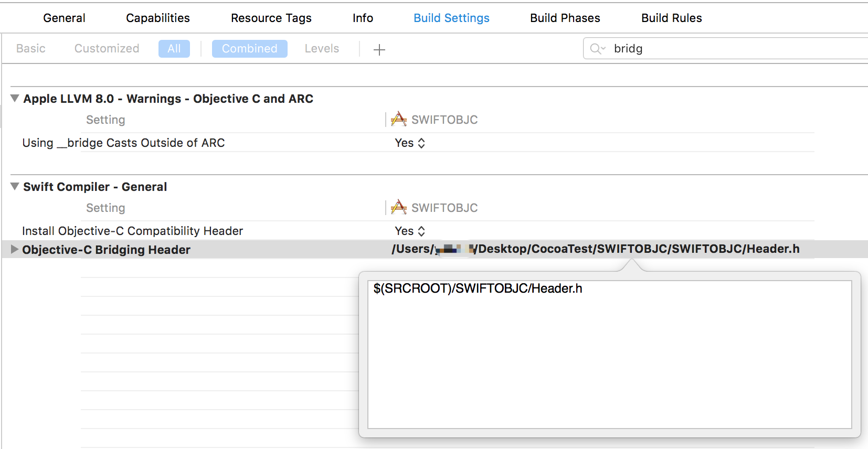
Task: Collapse the Swift Compiler - General section
Action: (15, 186)
